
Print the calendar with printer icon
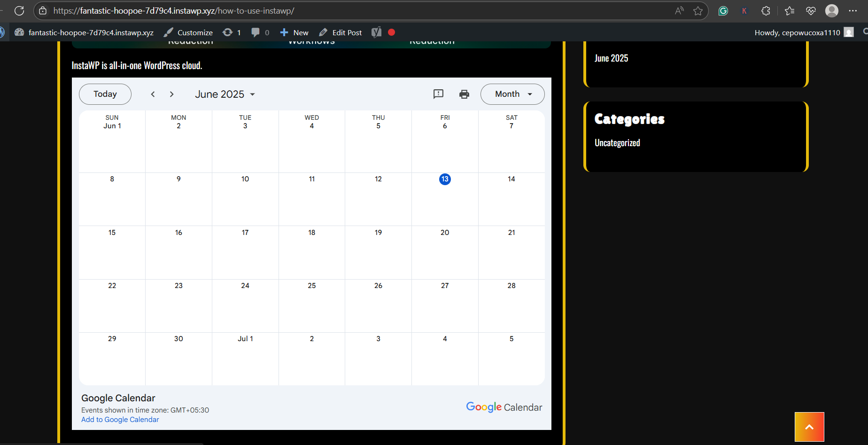464,94
